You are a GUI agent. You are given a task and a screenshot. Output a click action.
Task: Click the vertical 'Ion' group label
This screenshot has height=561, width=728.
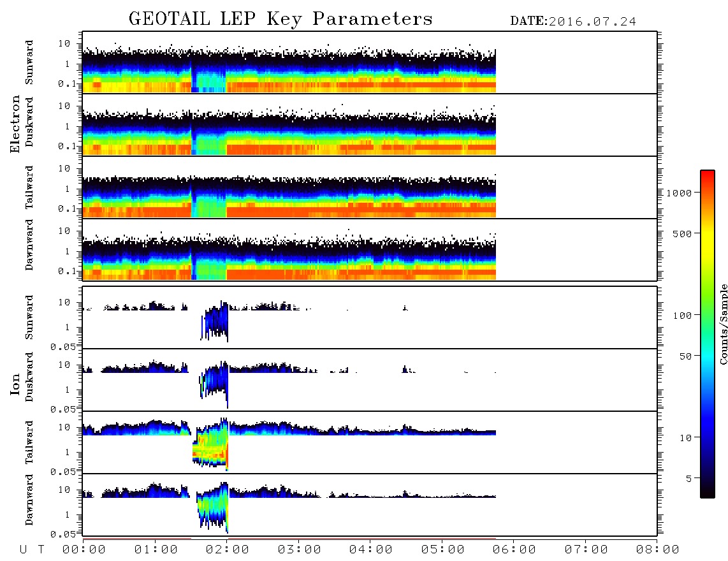(x=15, y=384)
